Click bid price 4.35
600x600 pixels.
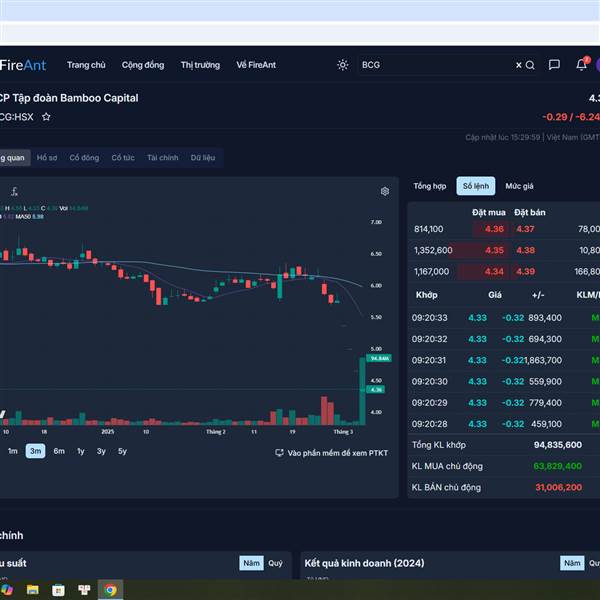click(x=494, y=250)
